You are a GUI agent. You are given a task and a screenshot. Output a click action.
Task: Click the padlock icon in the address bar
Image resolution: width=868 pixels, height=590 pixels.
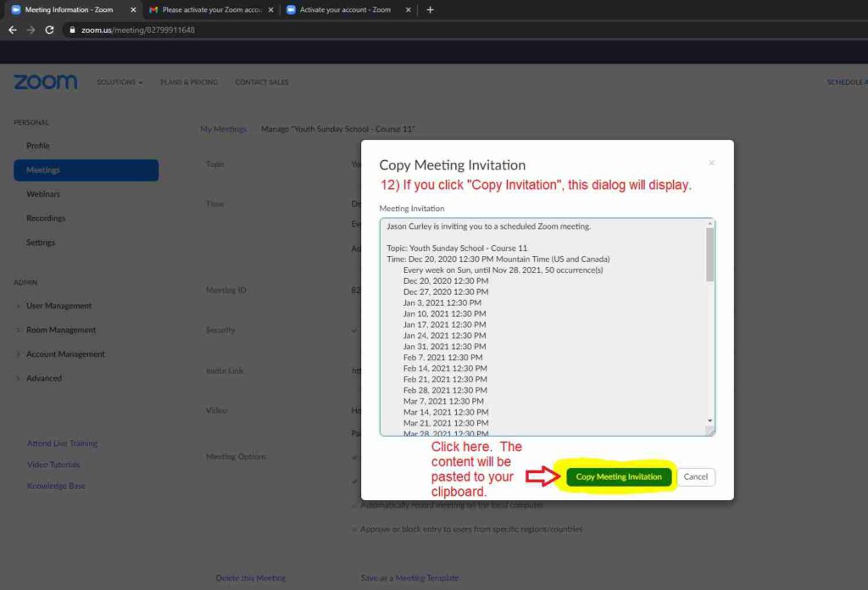pyautogui.click(x=72, y=30)
